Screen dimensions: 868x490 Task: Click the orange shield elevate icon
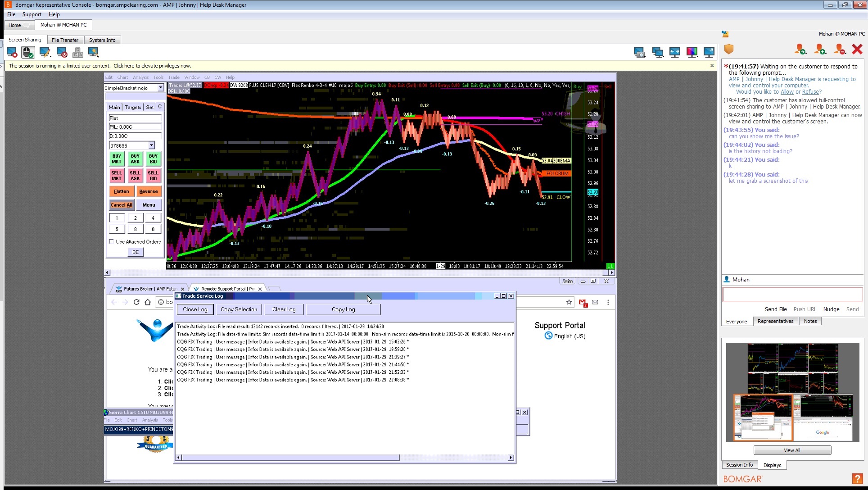tap(729, 49)
